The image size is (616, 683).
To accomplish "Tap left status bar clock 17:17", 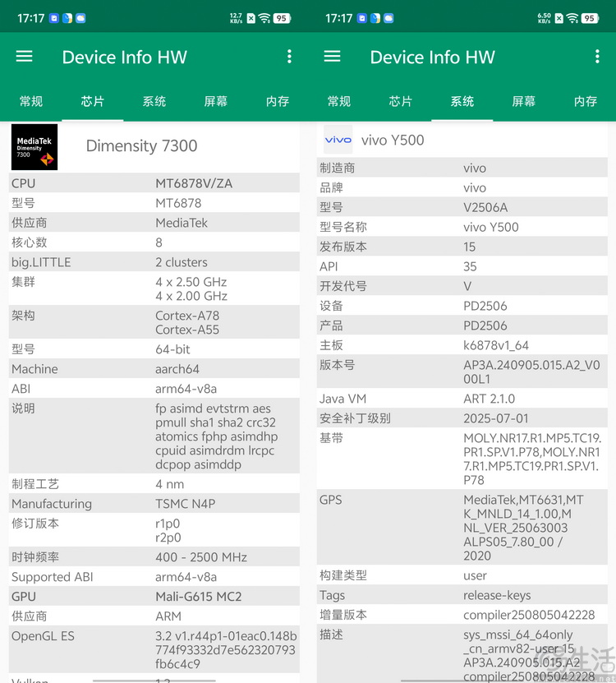I will click(31, 18).
